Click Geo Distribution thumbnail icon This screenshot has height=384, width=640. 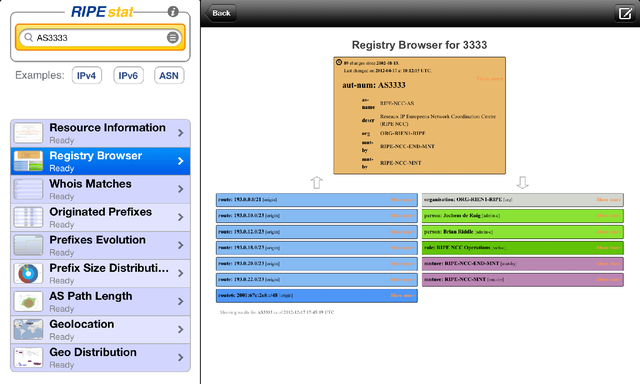pyautogui.click(x=28, y=357)
